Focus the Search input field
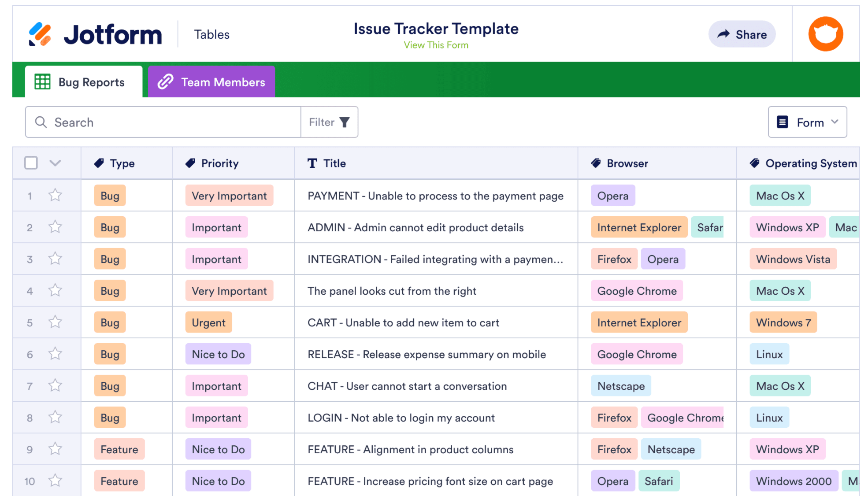868x496 pixels. [x=172, y=122]
